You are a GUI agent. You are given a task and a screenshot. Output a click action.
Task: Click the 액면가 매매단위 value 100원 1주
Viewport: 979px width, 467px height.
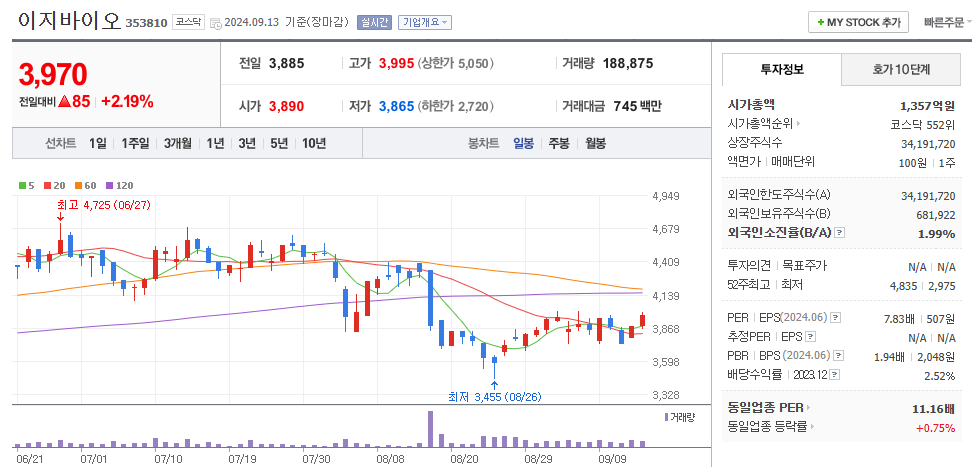point(929,162)
